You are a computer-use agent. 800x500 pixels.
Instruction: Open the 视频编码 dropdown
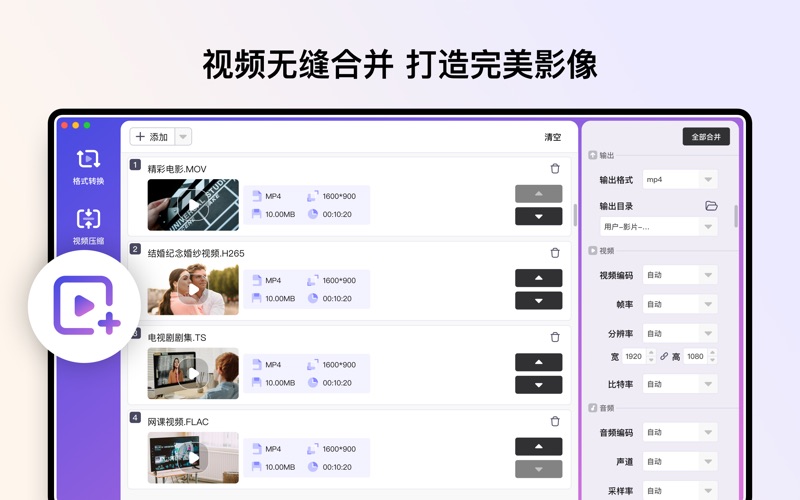coord(680,275)
